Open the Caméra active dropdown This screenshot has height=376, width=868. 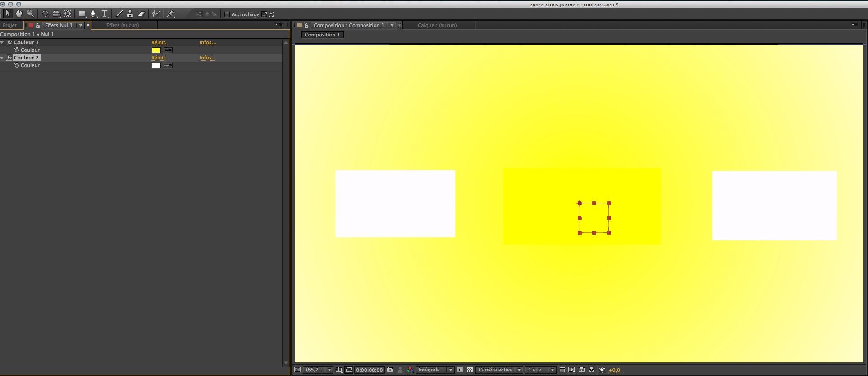[499, 370]
